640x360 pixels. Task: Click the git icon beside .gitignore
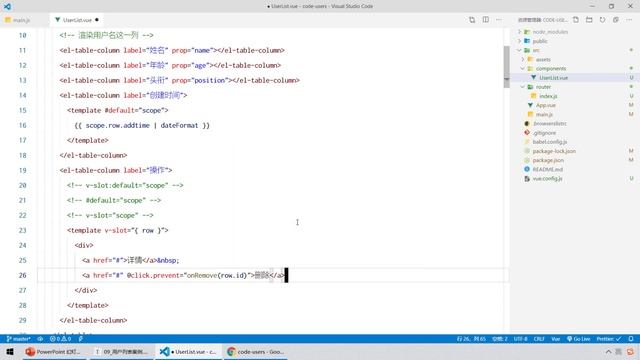[x=527, y=133]
